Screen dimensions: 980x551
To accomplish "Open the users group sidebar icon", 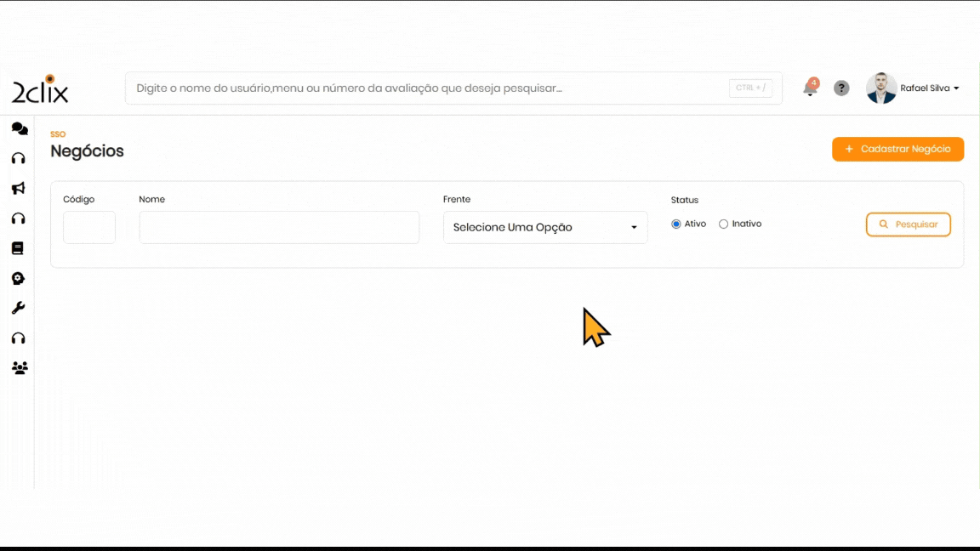I will click(19, 368).
